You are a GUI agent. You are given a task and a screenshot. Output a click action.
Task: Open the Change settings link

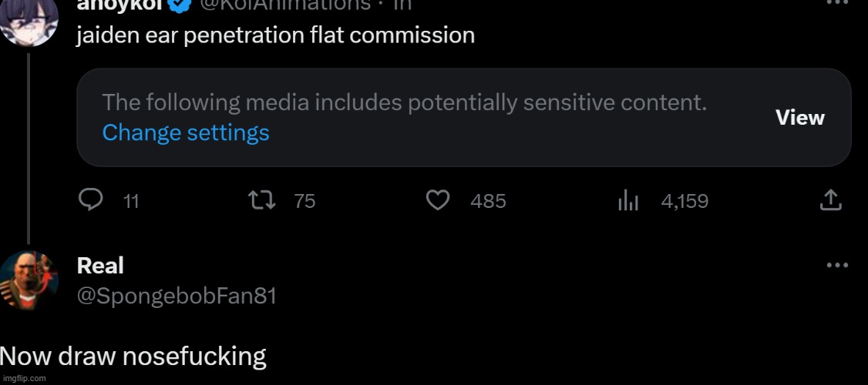pyautogui.click(x=186, y=132)
